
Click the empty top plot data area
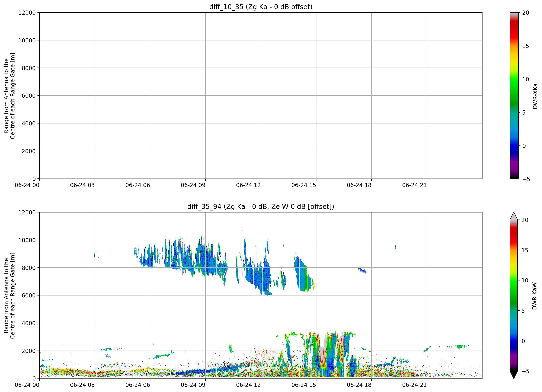coord(261,96)
